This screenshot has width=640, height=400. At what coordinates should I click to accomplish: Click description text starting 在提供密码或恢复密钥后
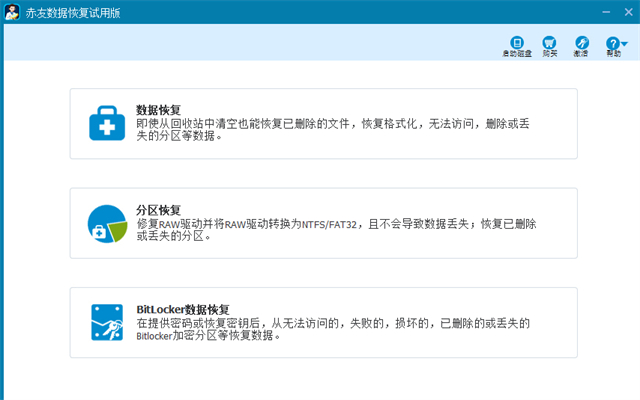point(333,329)
